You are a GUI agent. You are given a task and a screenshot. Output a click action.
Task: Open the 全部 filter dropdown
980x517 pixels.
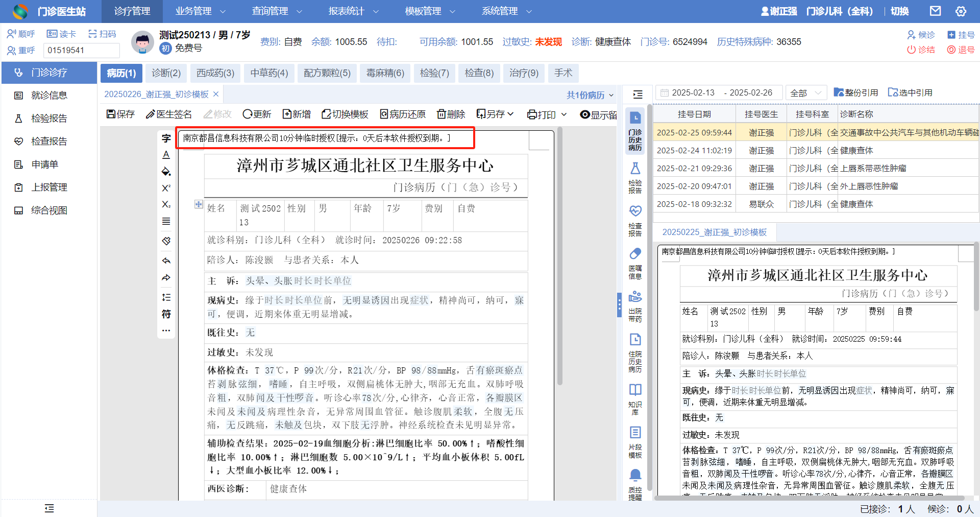coord(805,93)
